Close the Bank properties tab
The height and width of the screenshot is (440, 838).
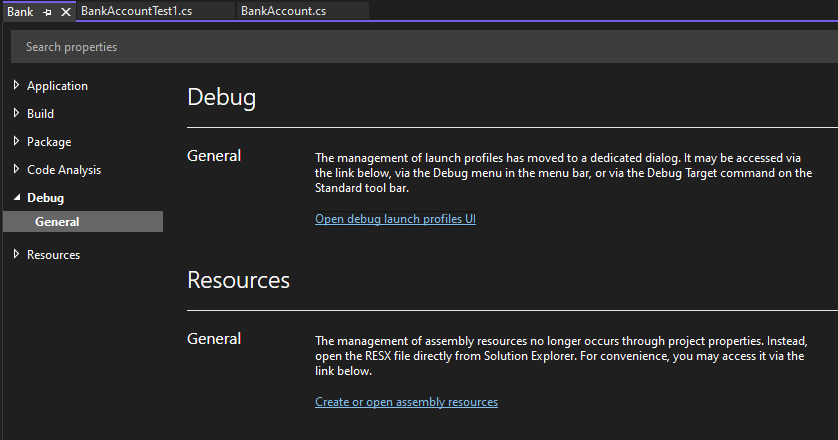click(x=65, y=12)
